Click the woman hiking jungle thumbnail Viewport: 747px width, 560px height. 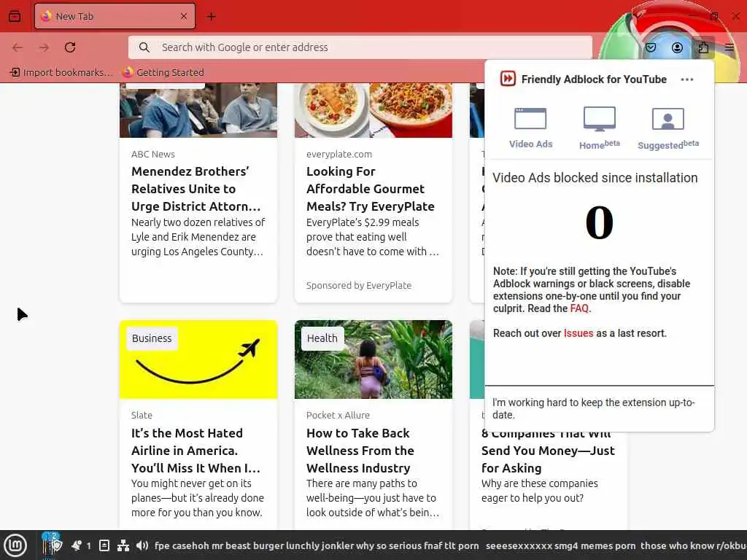tap(373, 359)
